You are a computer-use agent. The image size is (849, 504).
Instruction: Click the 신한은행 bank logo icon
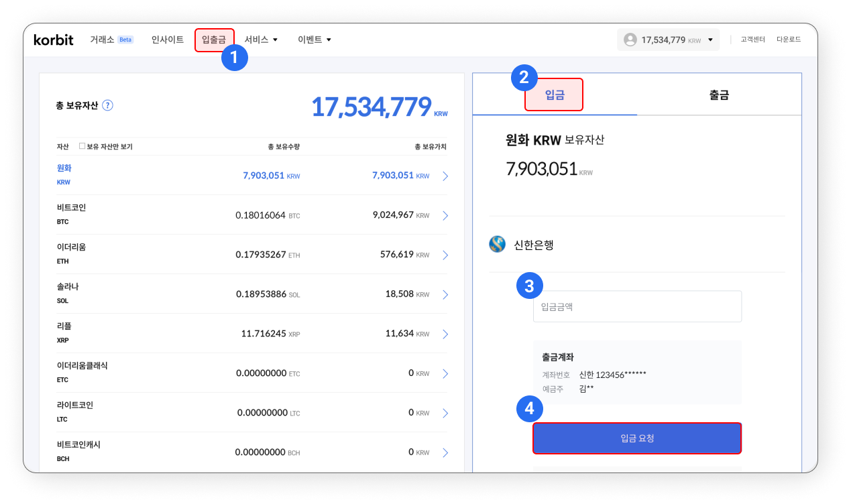tap(497, 245)
